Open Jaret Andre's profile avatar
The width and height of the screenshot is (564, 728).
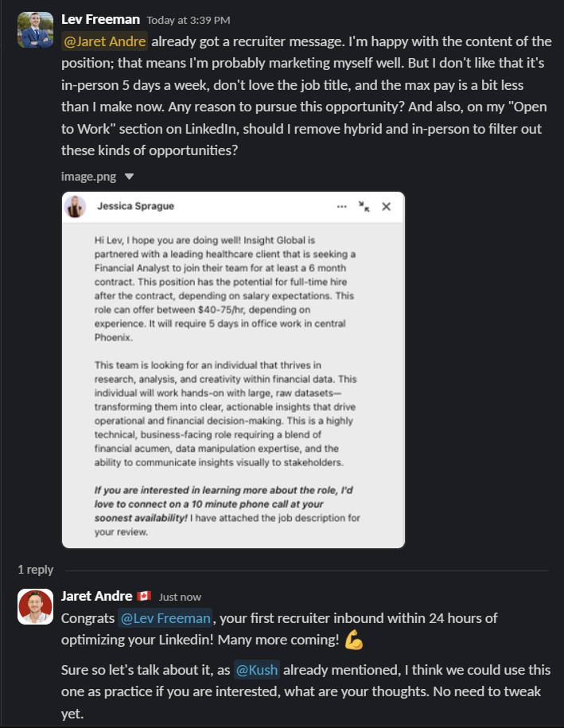(x=35, y=606)
